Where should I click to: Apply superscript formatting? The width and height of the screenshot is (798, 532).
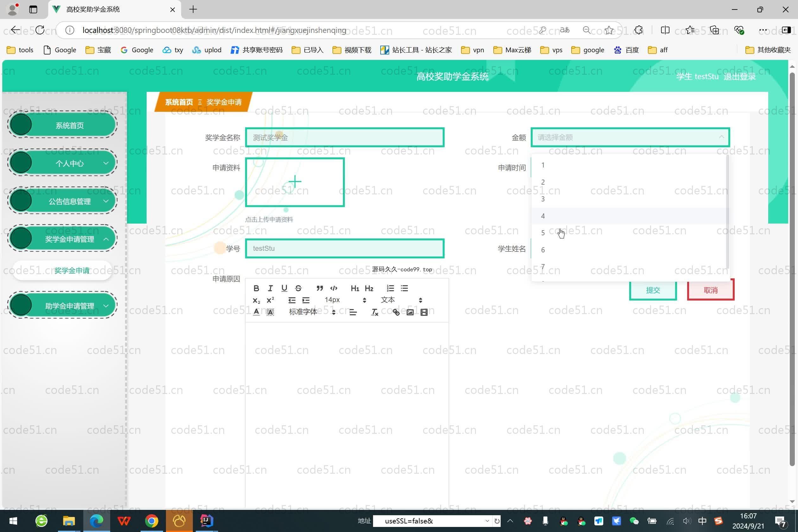click(270, 300)
